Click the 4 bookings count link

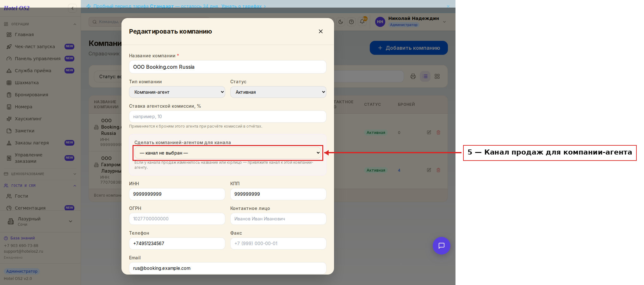coord(399,170)
